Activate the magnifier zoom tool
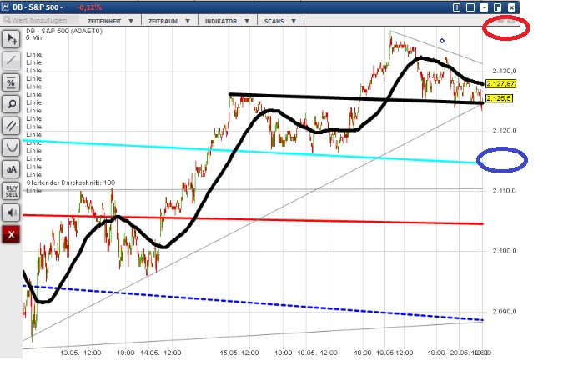Screen dimensions: 588x375 click(11, 104)
